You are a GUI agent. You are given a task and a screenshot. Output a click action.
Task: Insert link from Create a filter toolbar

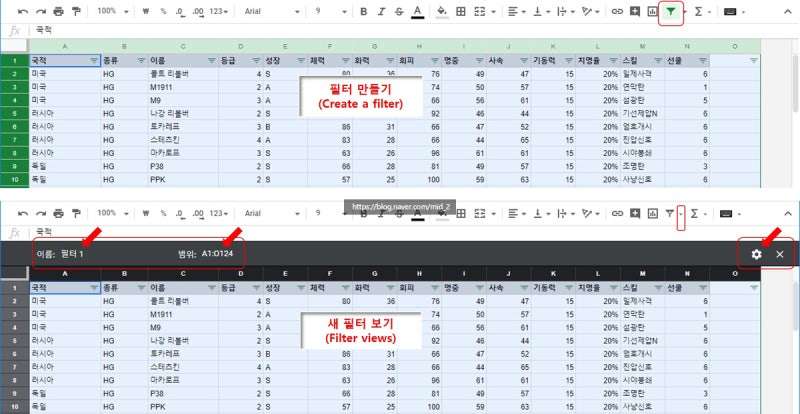click(617, 11)
